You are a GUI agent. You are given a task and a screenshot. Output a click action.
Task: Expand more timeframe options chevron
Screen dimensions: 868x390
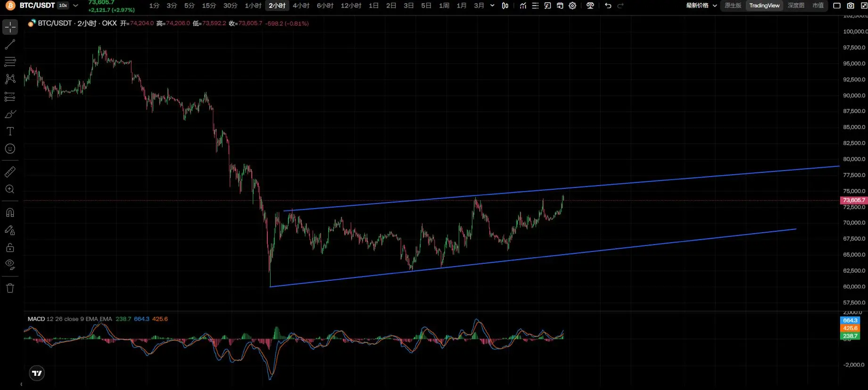coord(492,6)
